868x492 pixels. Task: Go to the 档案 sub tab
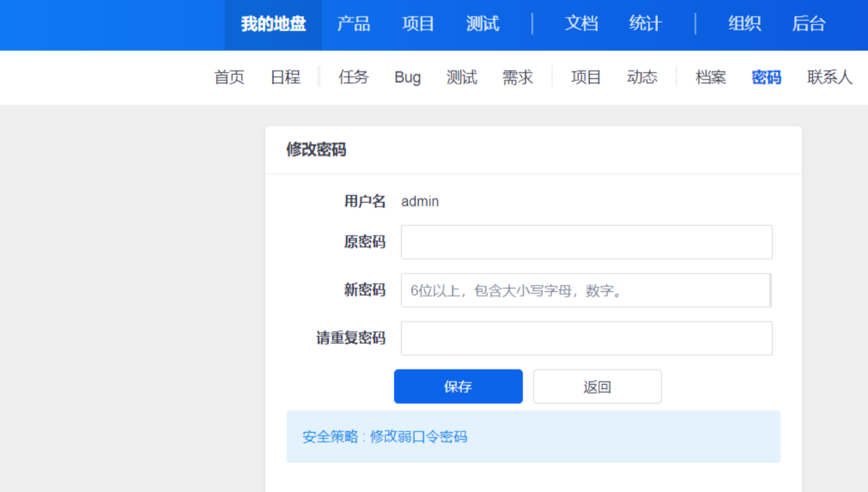[x=711, y=78]
